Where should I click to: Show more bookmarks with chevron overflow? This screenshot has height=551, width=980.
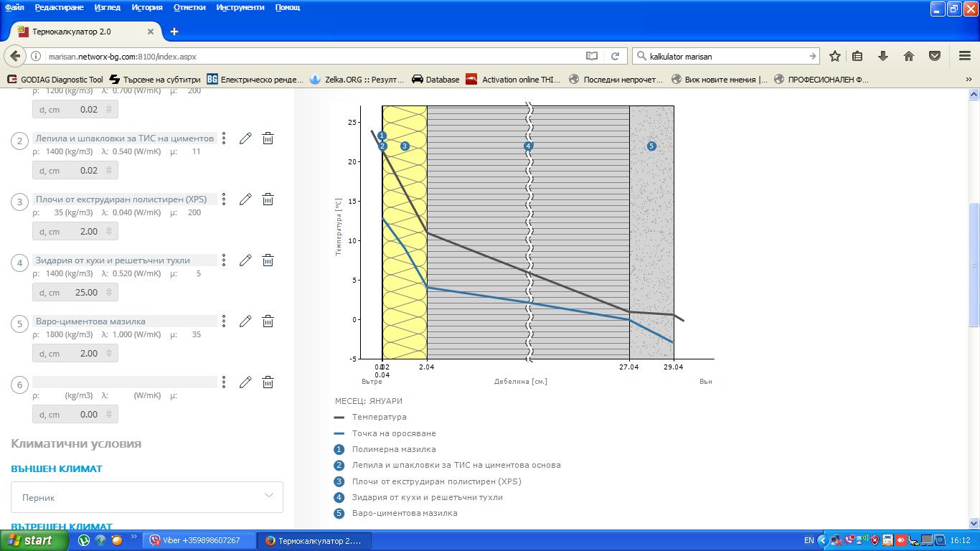point(969,80)
